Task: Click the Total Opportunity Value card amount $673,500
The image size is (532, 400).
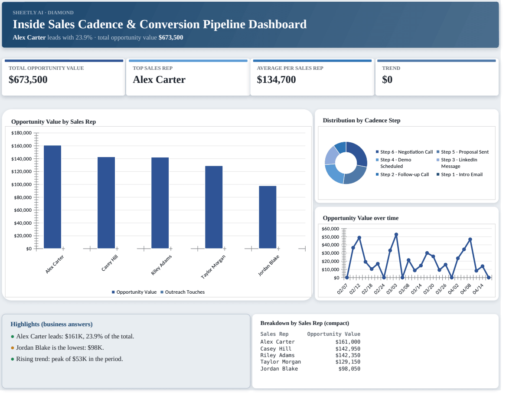Action: tap(28, 80)
